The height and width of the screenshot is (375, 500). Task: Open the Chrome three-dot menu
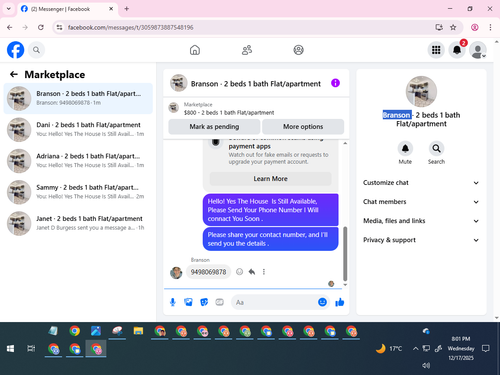(490, 27)
